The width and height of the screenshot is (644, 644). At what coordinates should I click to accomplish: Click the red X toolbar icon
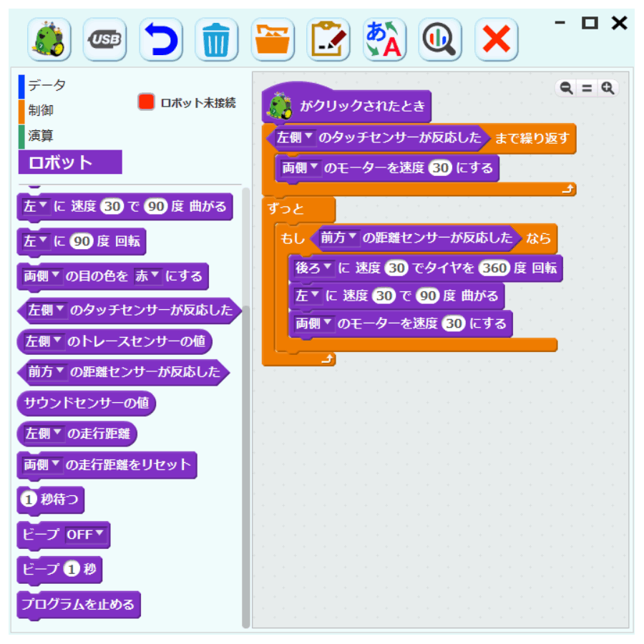tap(496, 39)
